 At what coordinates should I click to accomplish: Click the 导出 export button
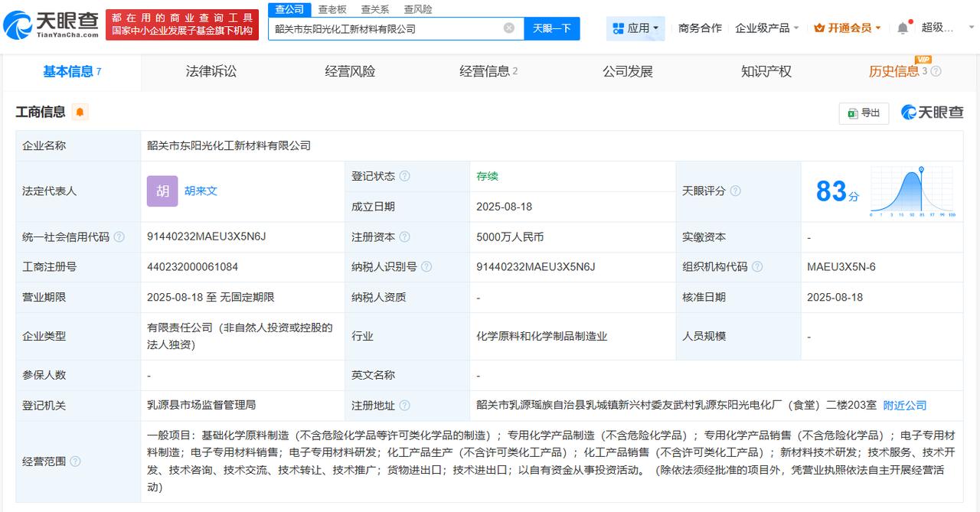(x=864, y=113)
